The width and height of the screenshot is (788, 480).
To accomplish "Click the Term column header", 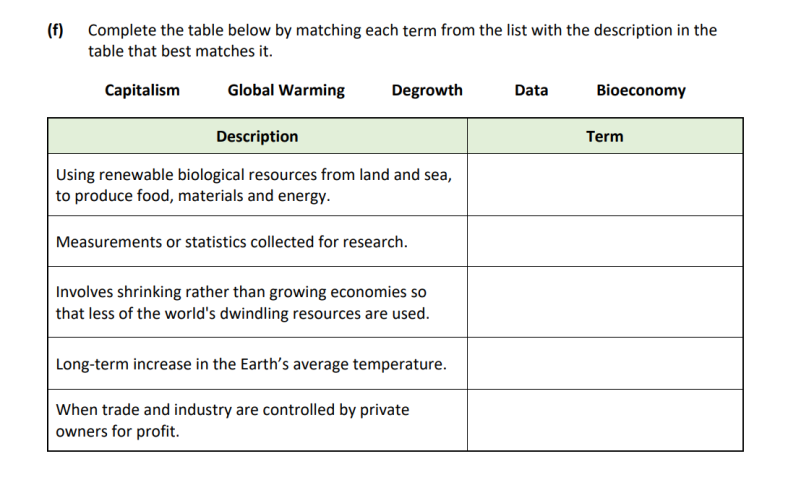I will (604, 136).
